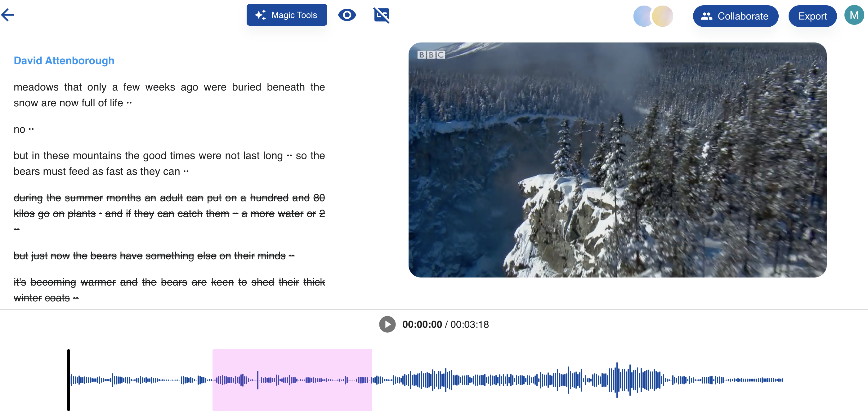Click struck word "kilos" in transcript
Screen dimensions: 868x413
(24, 214)
